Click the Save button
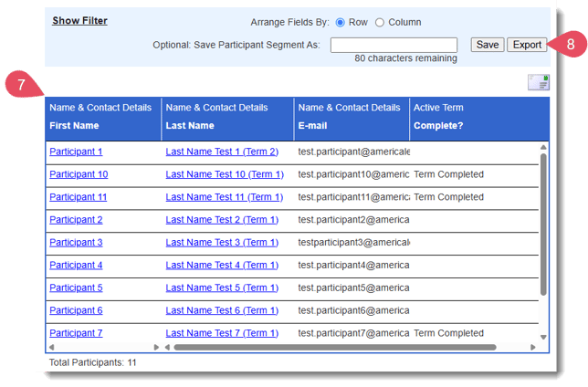Screen dimensions: 588x387 pos(488,45)
